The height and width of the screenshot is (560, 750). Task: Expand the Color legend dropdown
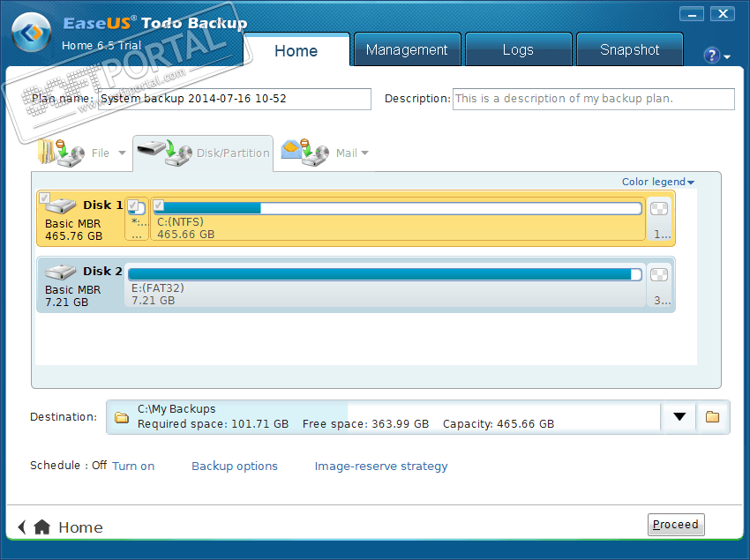pyautogui.click(x=657, y=182)
